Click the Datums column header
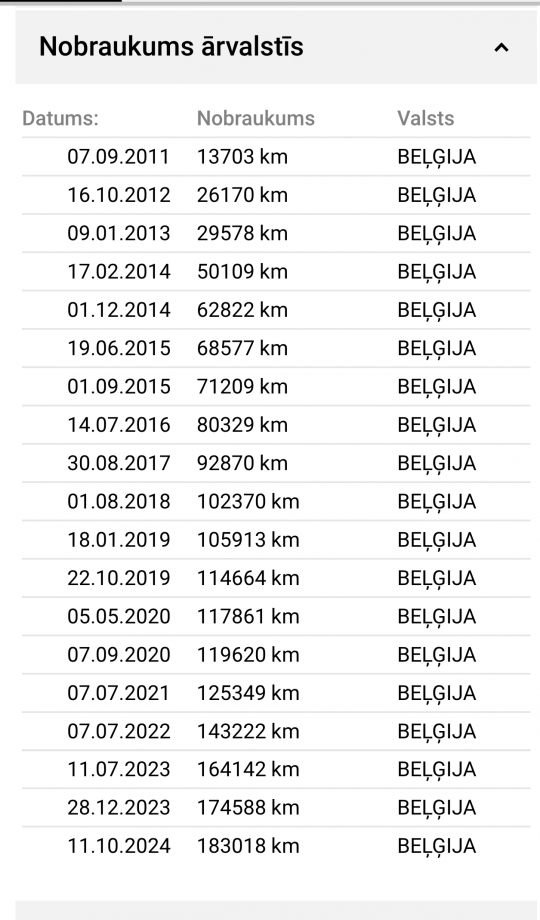The image size is (540, 920). 60,118
